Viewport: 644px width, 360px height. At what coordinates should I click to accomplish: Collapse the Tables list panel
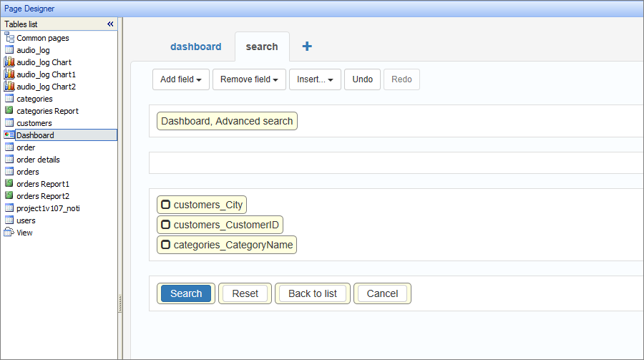point(110,24)
